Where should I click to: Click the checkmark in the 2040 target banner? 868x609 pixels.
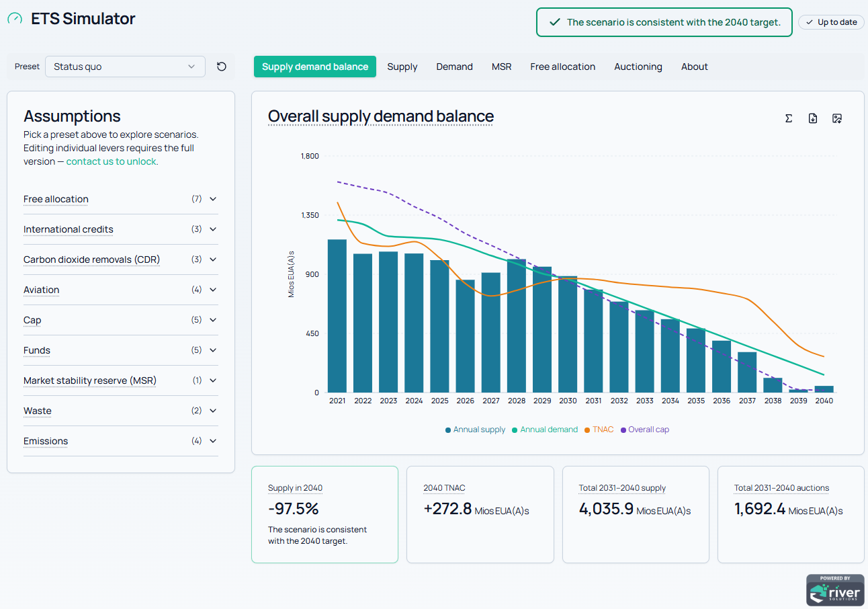[x=555, y=22]
